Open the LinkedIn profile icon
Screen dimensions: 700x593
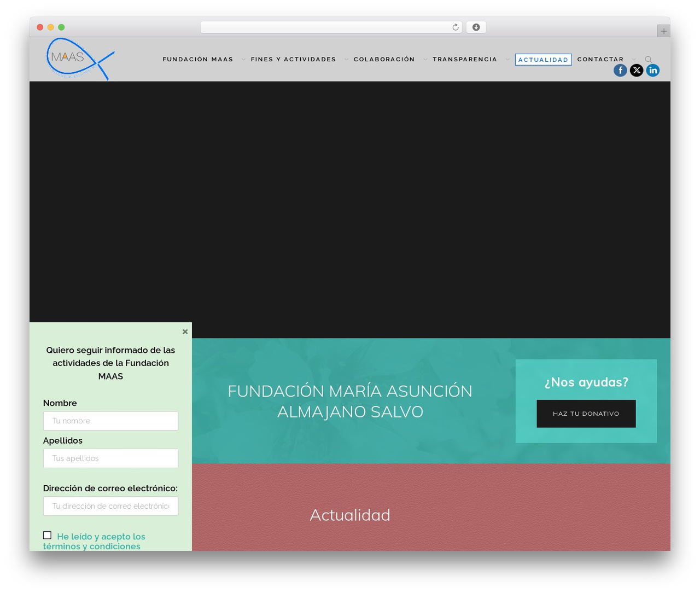tap(653, 70)
